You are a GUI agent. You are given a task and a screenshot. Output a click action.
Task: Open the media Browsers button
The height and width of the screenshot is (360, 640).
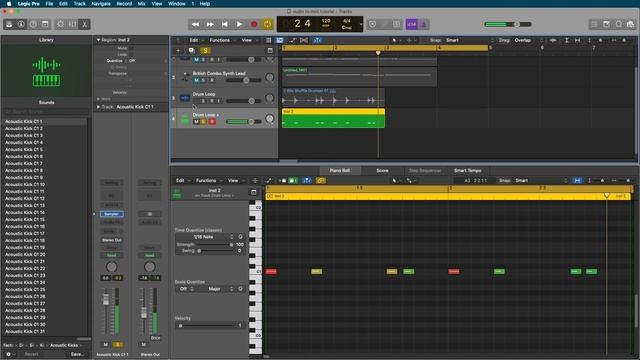[x=630, y=24]
